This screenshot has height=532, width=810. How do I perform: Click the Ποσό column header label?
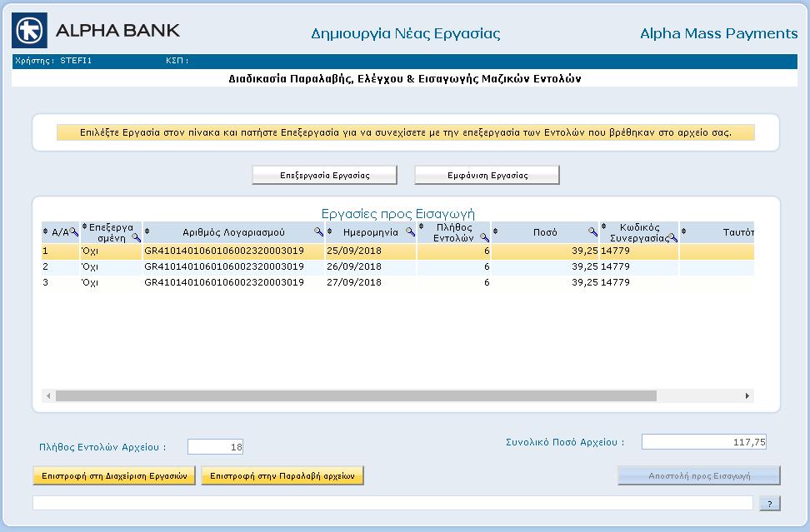click(545, 233)
